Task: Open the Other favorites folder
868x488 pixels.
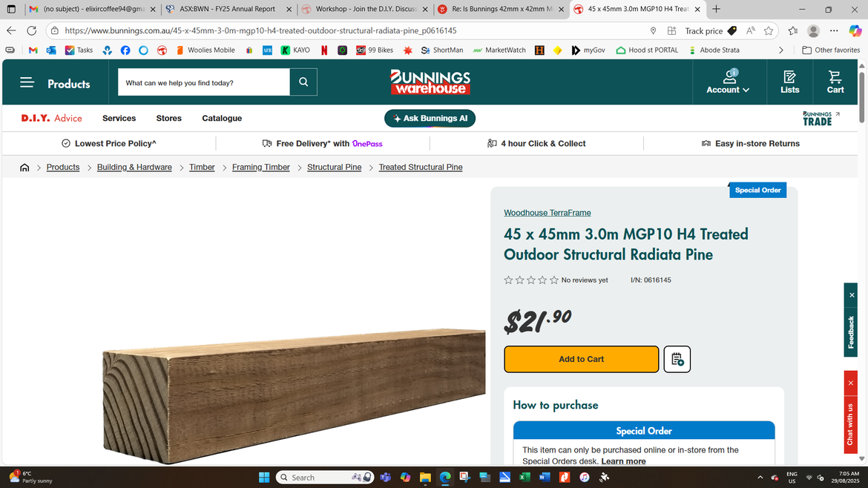Action: pyautogui.click(x=831, y=50)
